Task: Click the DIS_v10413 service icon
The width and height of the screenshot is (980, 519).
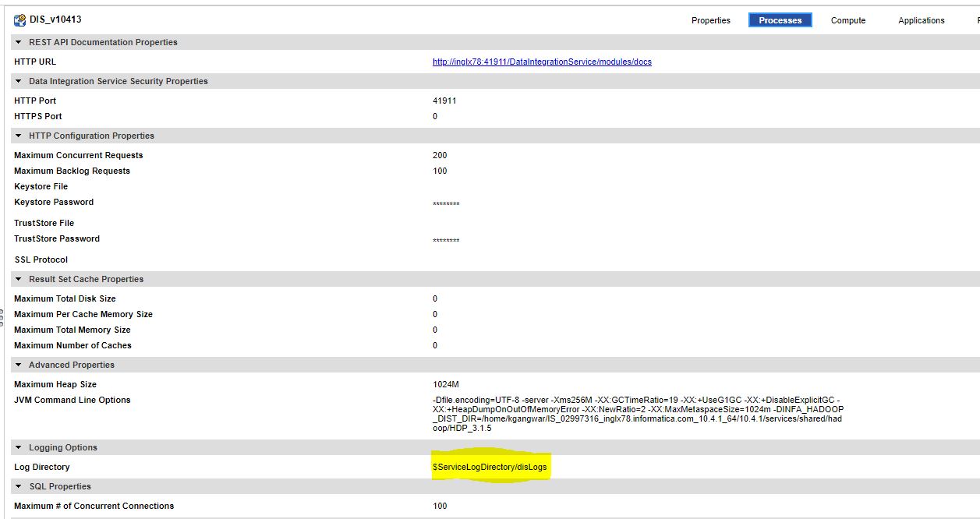Action: (19, 20)
